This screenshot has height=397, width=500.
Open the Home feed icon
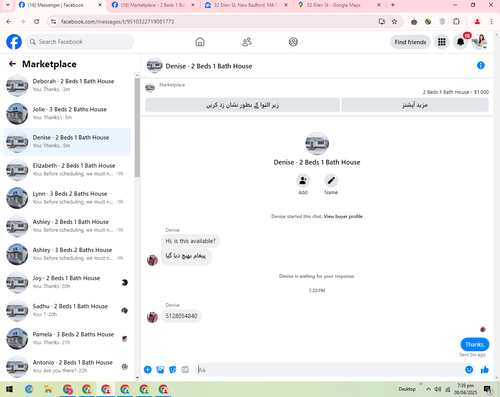pyautogui.click(x=200, y=42)
